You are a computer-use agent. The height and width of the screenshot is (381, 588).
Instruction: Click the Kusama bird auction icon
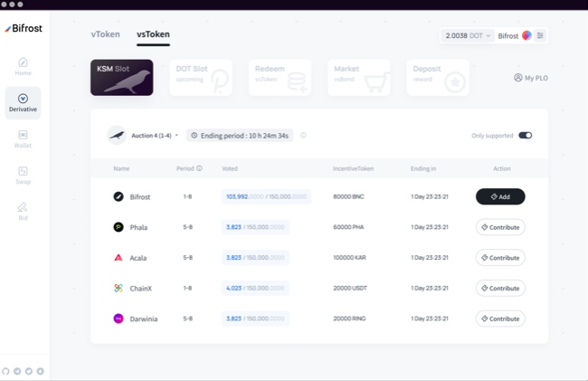(x=117, y=136)
